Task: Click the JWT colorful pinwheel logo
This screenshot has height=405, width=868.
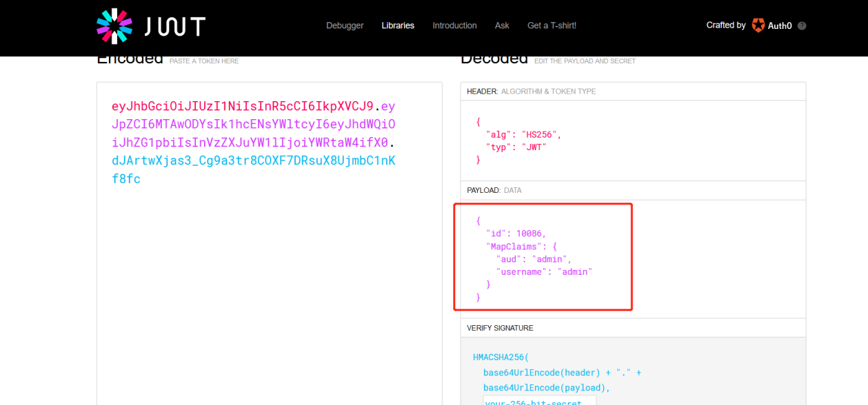Action: (x=114, y=26)
